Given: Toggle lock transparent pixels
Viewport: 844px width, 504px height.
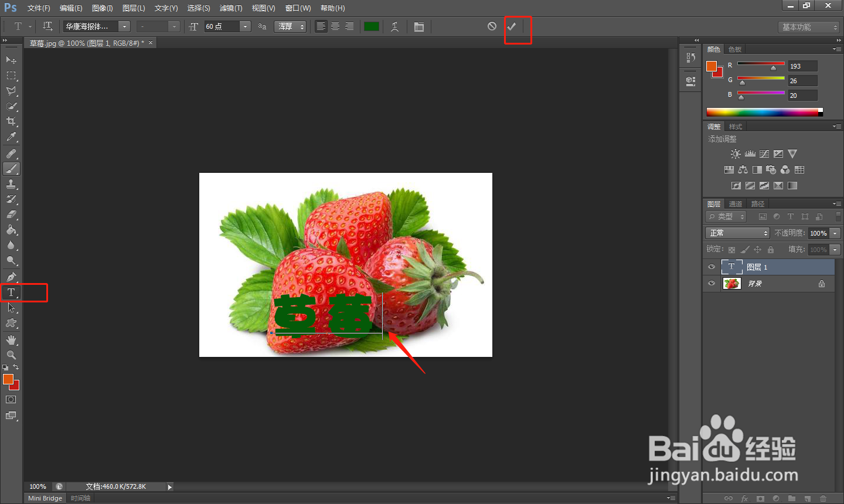Looking at the screenshot, I should [731, 250].
